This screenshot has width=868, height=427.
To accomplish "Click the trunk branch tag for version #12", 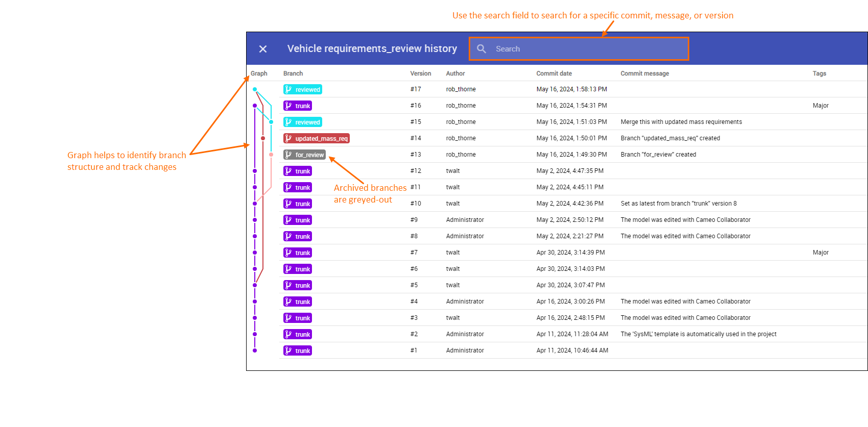I will pos(298,171).
